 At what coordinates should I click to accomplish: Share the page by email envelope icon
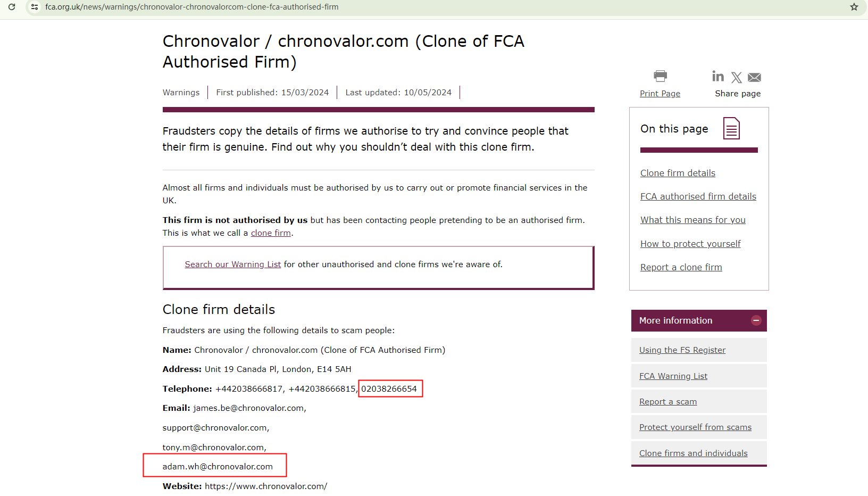(x=754, y=78)
